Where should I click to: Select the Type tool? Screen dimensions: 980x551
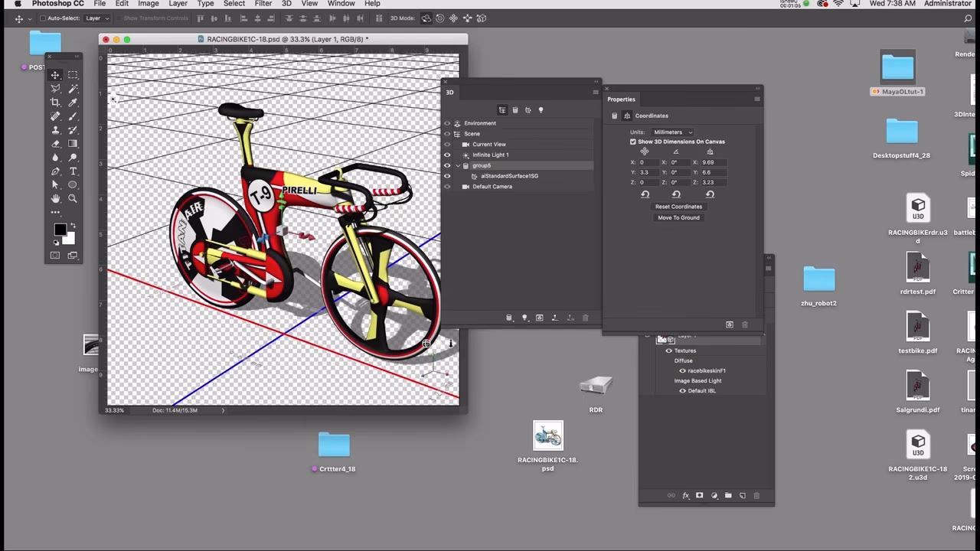coord(72,171)
